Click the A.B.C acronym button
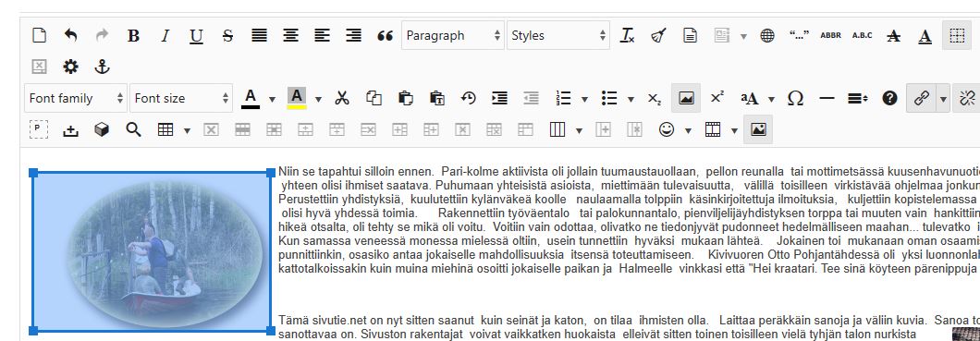 862,36
